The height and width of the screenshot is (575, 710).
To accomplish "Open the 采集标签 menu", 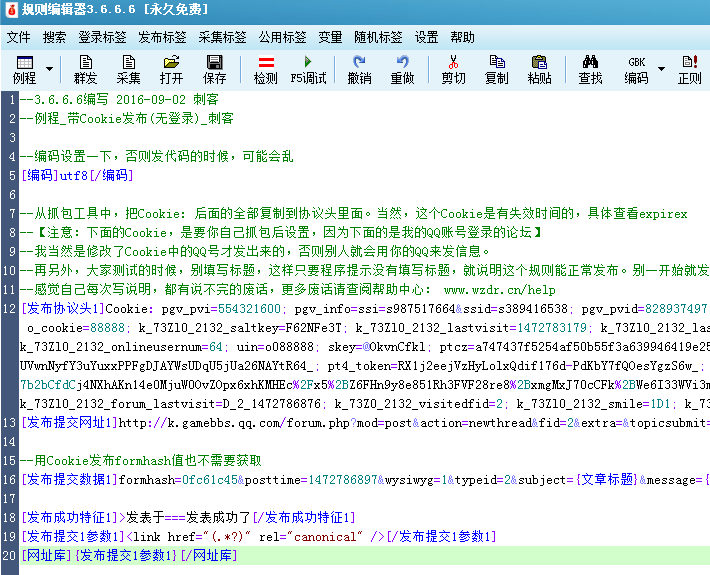I will coord(222,37).
